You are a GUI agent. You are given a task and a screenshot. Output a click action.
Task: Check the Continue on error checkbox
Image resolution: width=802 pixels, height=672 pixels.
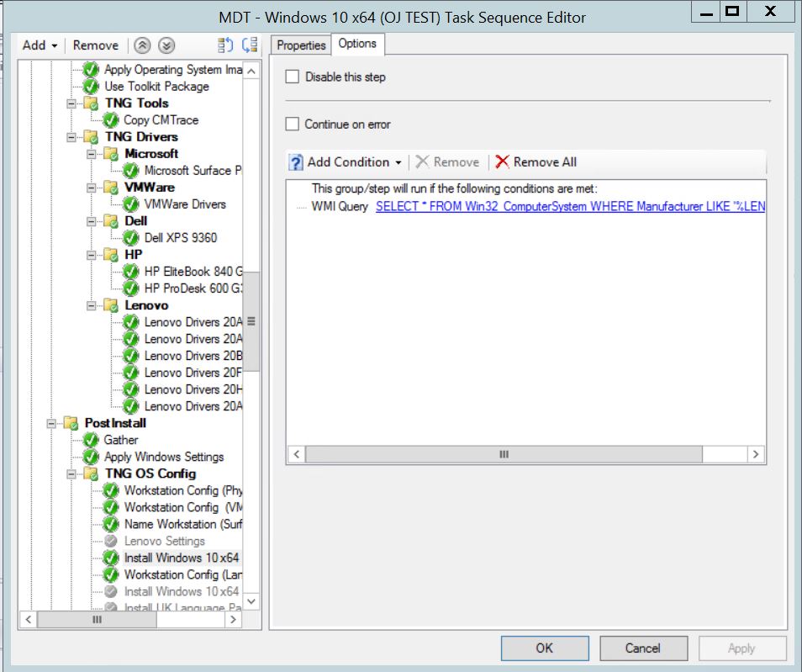[293, 124]
